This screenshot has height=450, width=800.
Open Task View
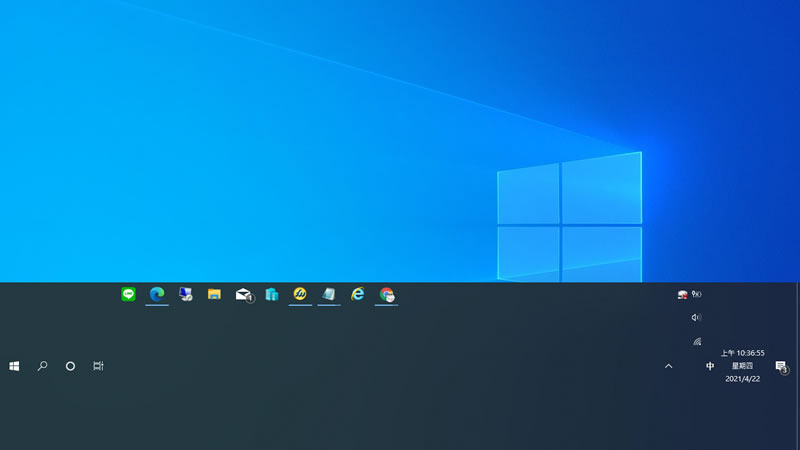click(x=98, y=366)
